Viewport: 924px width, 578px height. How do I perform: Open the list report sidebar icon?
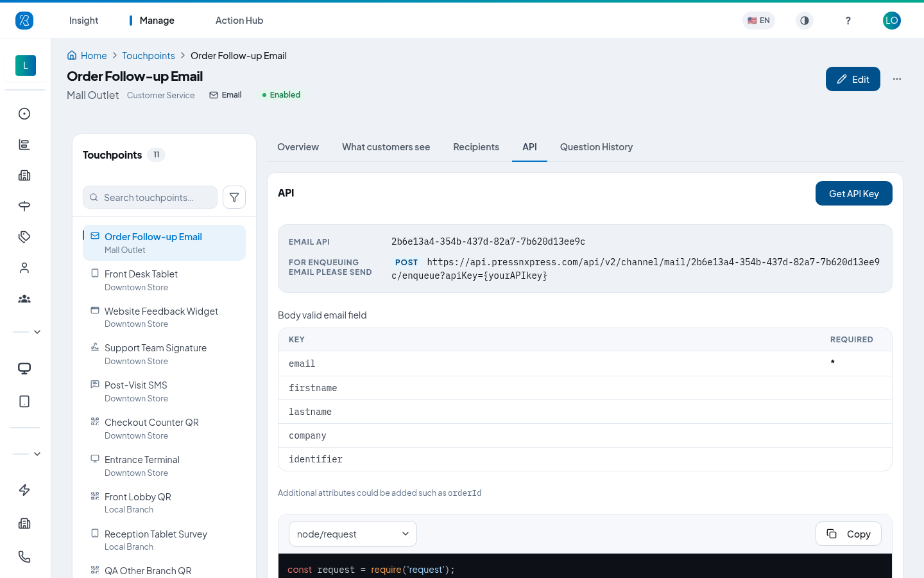(24, 144)
